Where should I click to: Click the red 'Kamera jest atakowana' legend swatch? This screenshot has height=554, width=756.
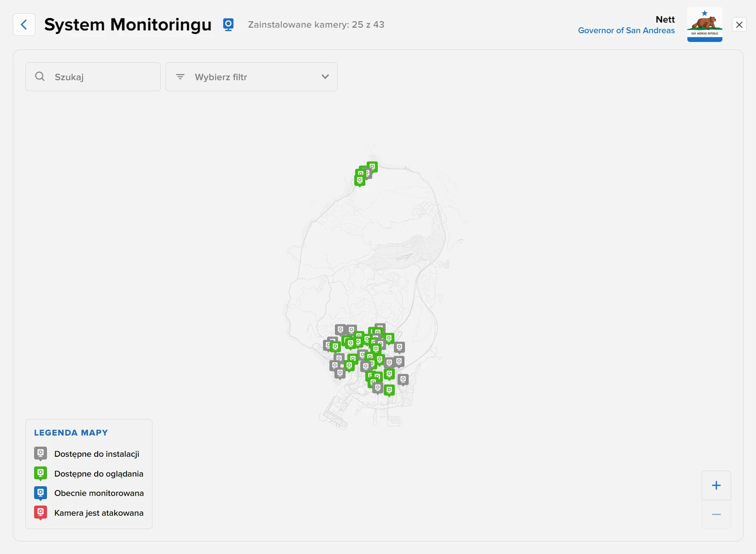(41, 513)
